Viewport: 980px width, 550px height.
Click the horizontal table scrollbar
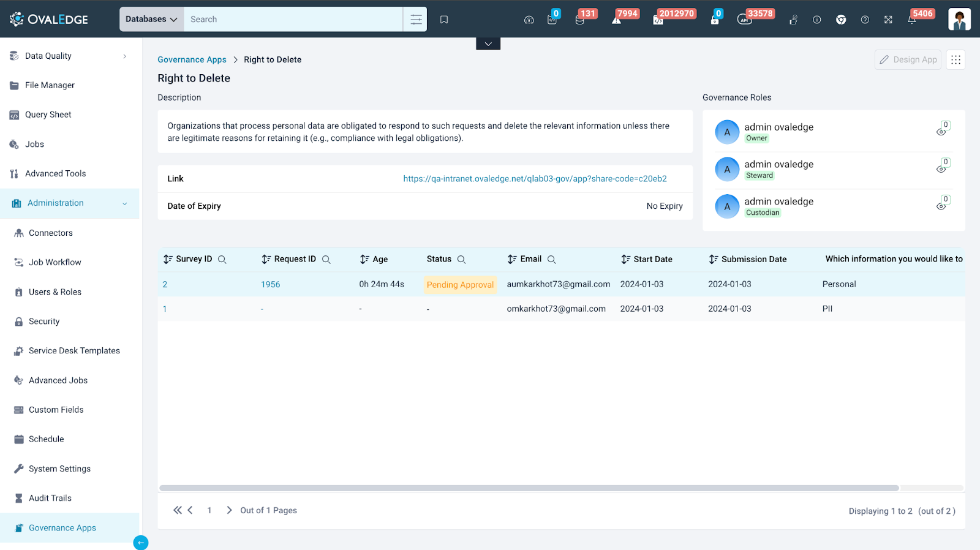pos(529,488)
